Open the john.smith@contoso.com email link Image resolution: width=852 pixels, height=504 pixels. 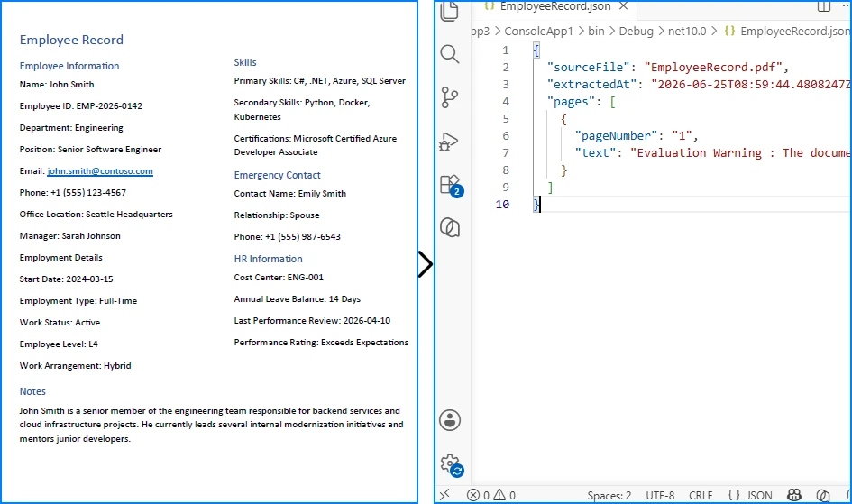click(100, 171)
